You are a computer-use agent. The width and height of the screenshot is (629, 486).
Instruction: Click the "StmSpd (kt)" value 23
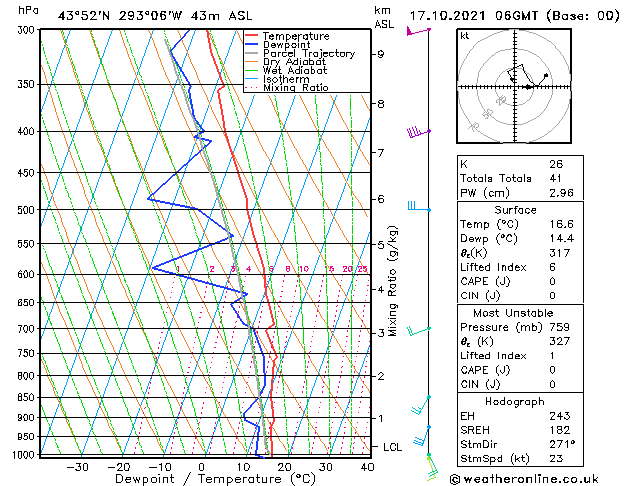(x=556, y=459)
